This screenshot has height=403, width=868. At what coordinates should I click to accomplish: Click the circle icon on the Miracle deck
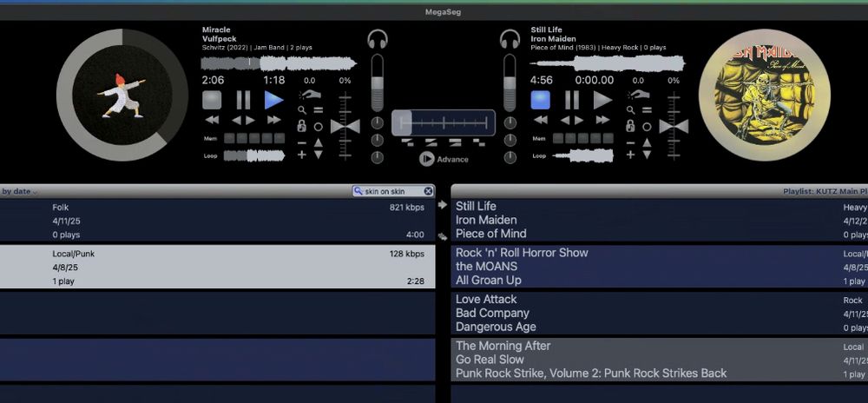(319, 127)
